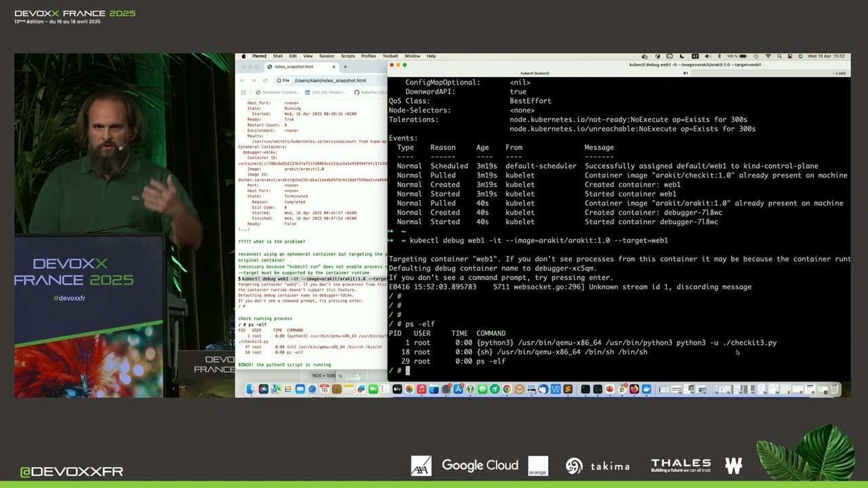Open the Window menu
The height and width of the screenshot is (488, 868).
tap(412, 56)
